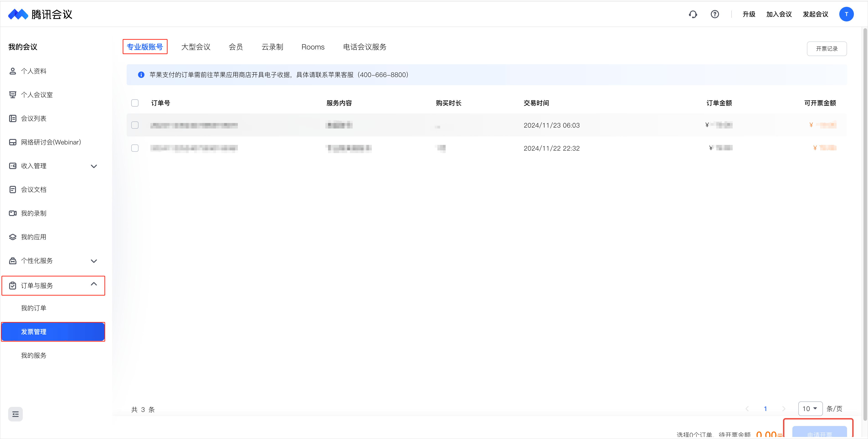Switch to the 专业版账号 tab
Viewport: 868px width, 439px height.
(x=145, y=47)
